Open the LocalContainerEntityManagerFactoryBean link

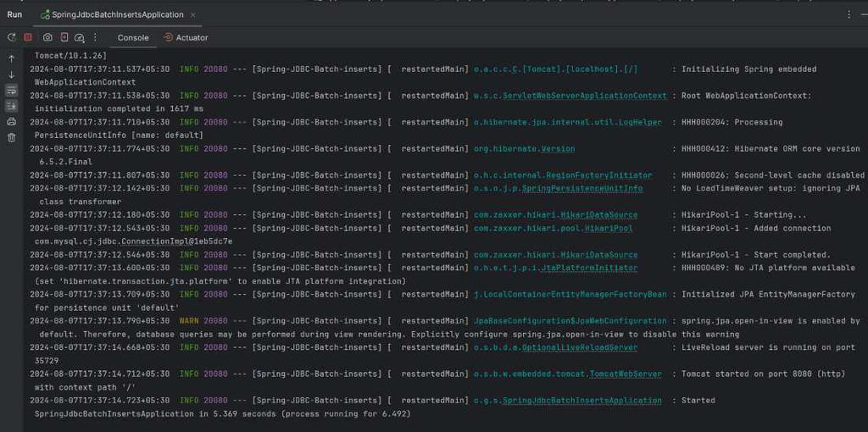pyautogui.click(x=570, y=295)
